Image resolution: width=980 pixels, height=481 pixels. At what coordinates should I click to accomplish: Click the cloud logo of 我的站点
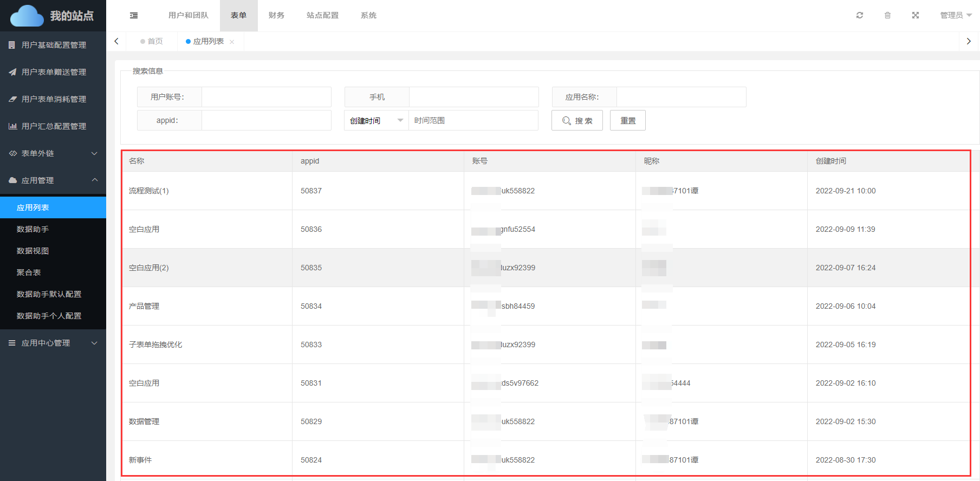27,16
